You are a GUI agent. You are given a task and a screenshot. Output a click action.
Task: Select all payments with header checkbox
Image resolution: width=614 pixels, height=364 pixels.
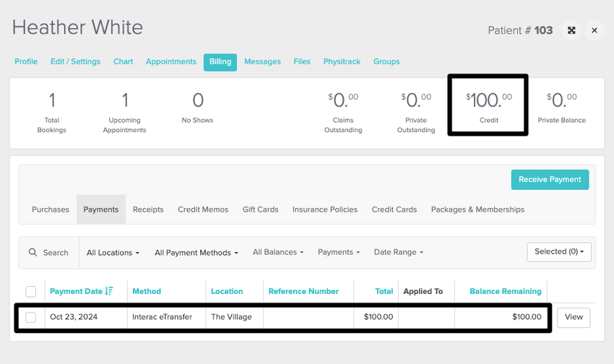coord(30,292)
